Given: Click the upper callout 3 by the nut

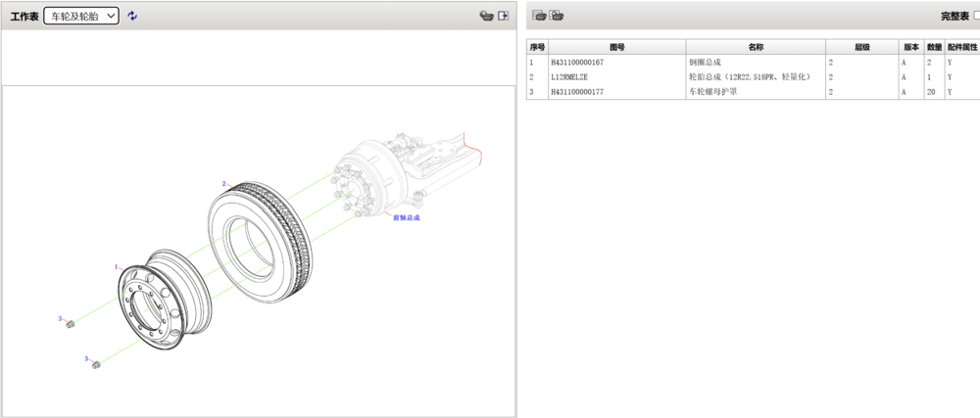Looking at the screenshot, I should (x=60, y=318).
